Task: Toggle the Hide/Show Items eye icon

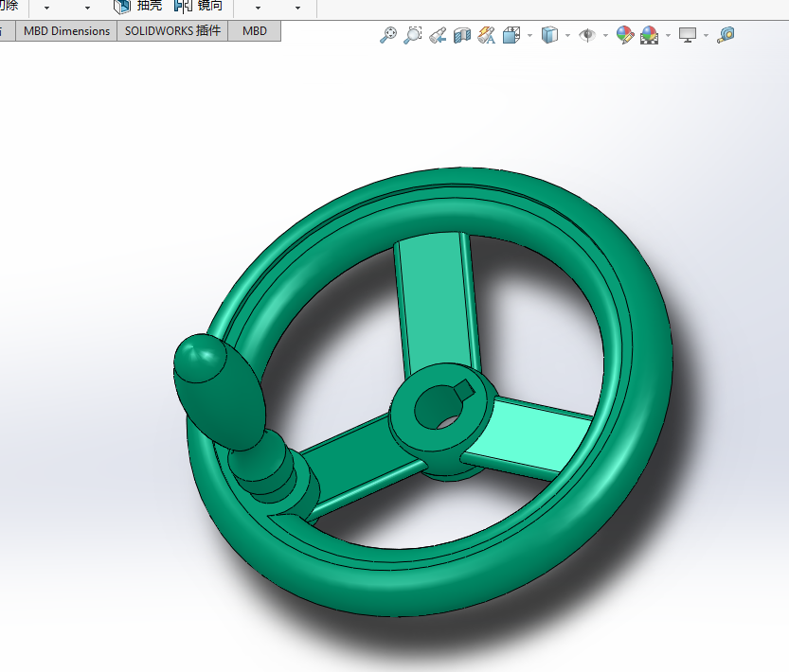Action: [x=587, y=36]
